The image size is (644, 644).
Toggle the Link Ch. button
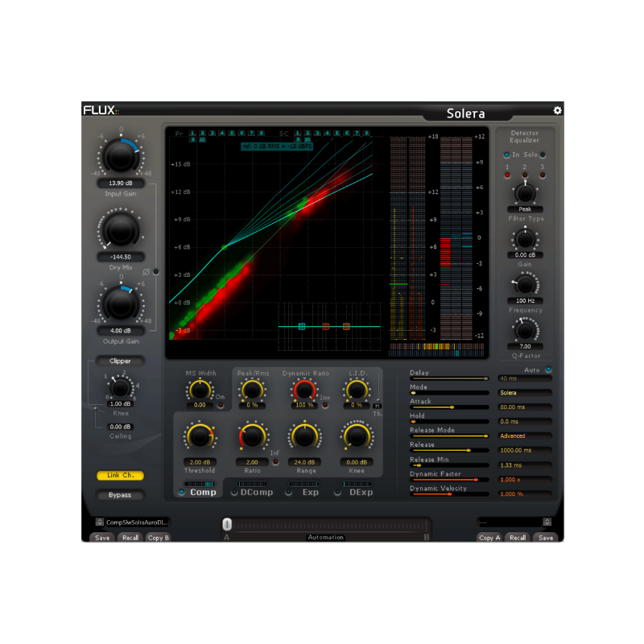coord(120,475)
